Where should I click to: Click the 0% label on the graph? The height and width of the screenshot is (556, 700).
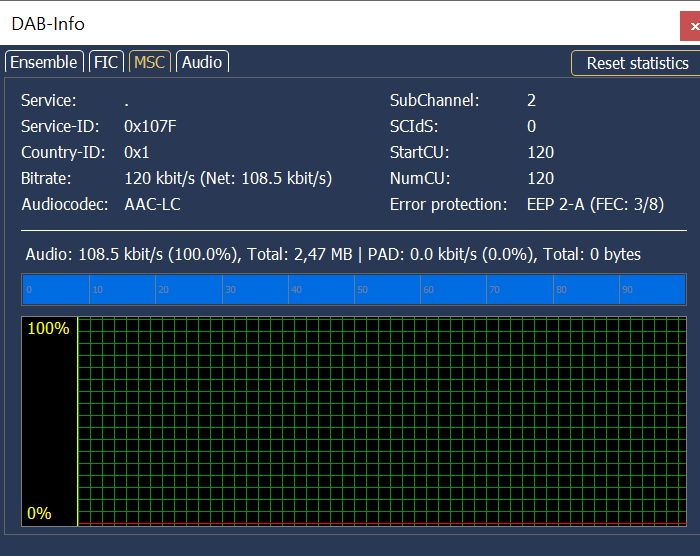[x=39, y=513]
